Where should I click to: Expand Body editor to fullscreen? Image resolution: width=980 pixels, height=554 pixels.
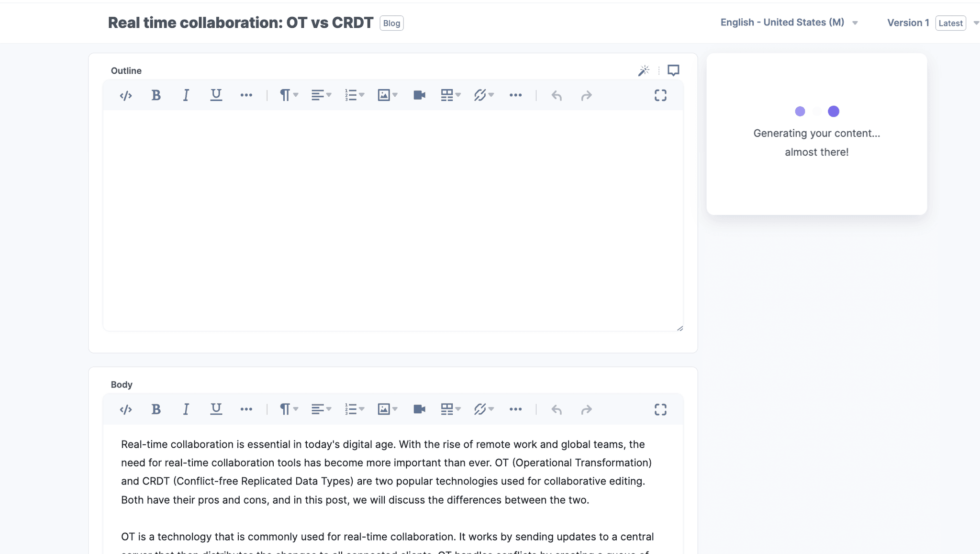tap(660, 409)
